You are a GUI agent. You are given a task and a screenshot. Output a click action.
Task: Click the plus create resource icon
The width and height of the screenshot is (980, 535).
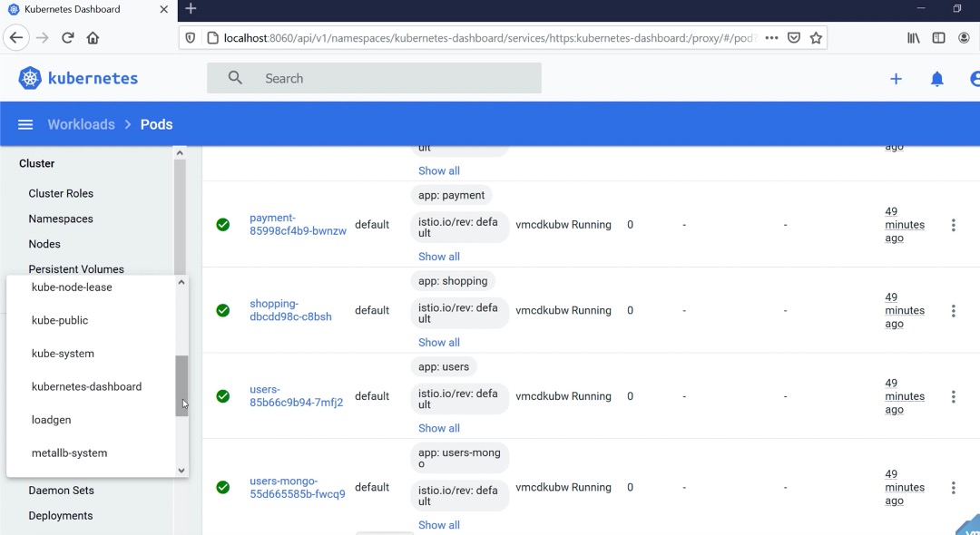click(x=896, y=79)
